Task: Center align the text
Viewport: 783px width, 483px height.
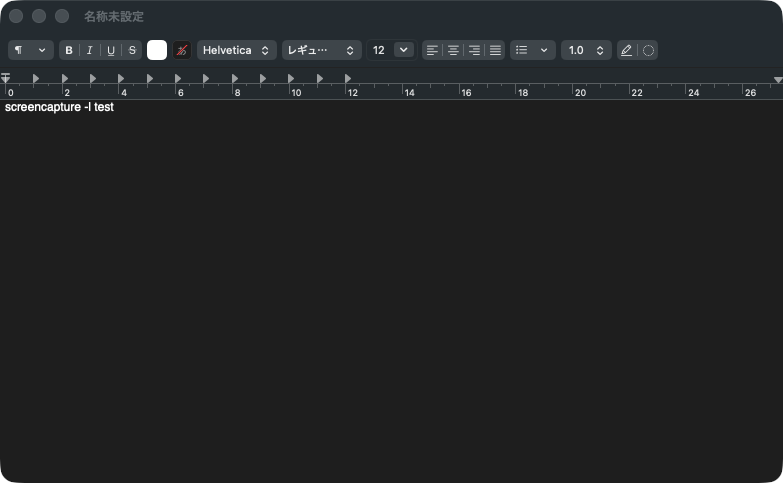Action: point(453,50)
